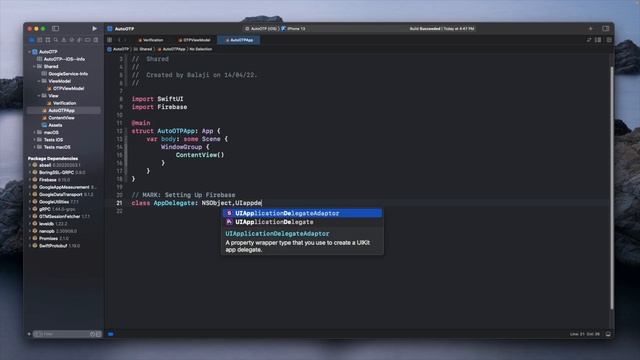
Task: Select the AutoOTPApp editor tab
Action: click(239, 40)
